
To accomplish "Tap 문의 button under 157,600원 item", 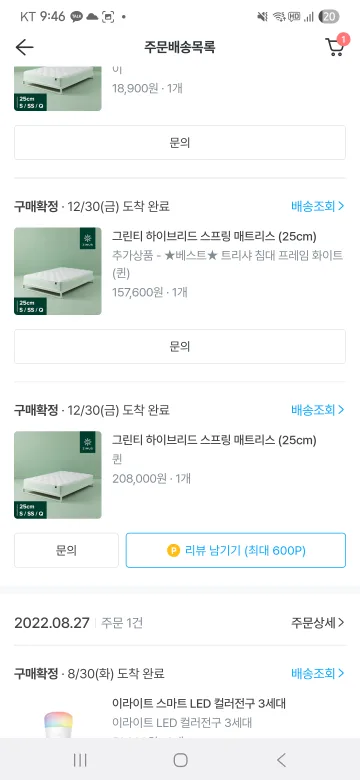I will pos(180,347).
